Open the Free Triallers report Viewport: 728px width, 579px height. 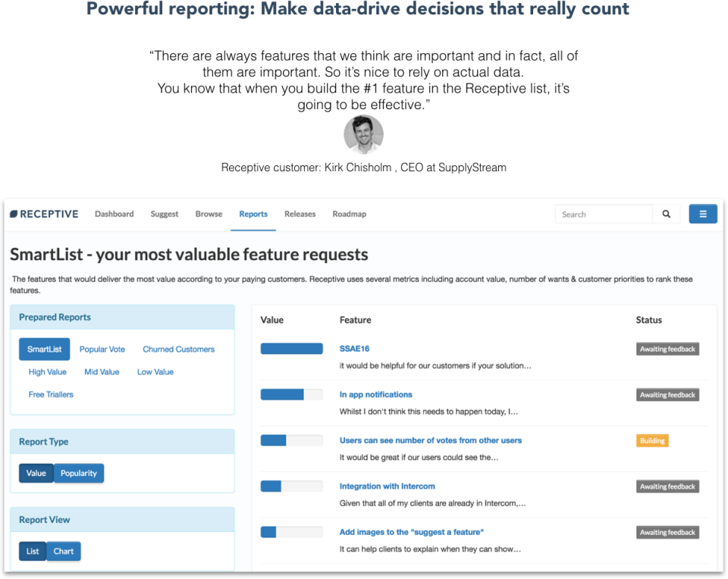coord(51,395)
